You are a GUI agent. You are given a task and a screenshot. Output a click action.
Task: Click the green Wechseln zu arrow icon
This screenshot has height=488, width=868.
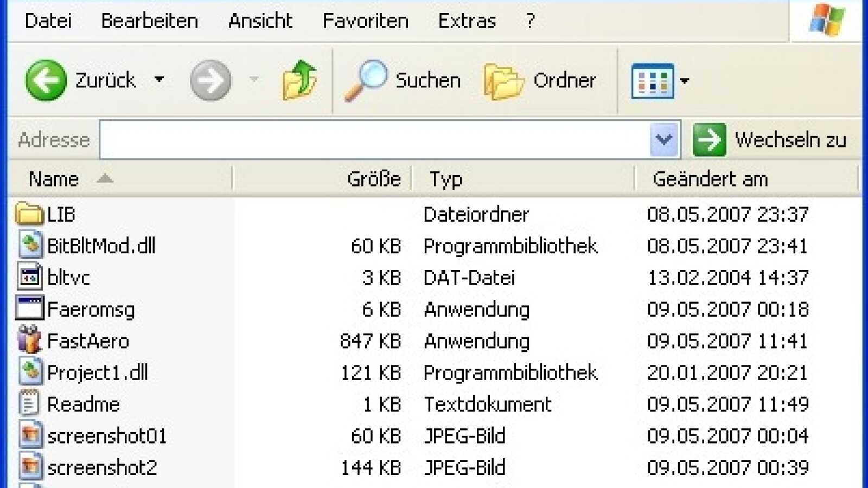[x=709, y=140]
